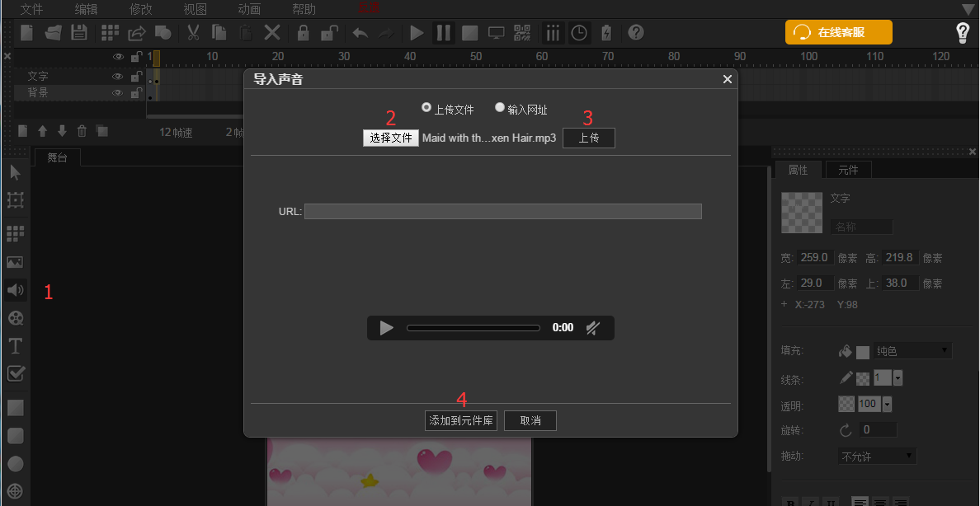Click the Play icon in the top toolbar

[x=416, y=32]
